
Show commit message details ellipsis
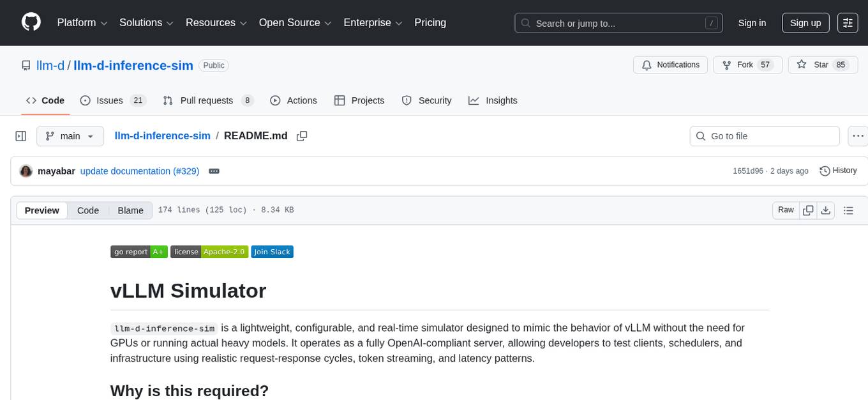click(x=214, y=171)
